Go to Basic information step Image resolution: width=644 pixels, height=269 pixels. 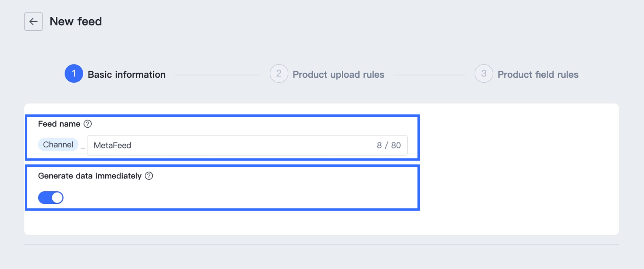click(127, 75)
